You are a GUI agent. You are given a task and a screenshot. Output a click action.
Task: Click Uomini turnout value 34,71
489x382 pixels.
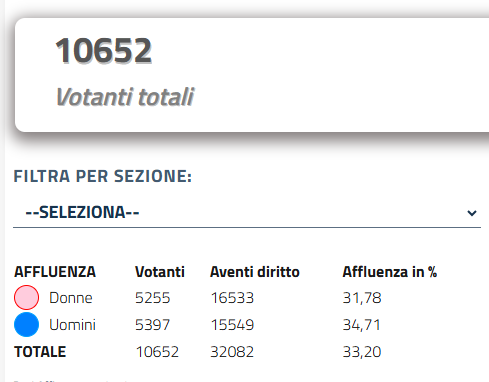click(x=361, y=325)
